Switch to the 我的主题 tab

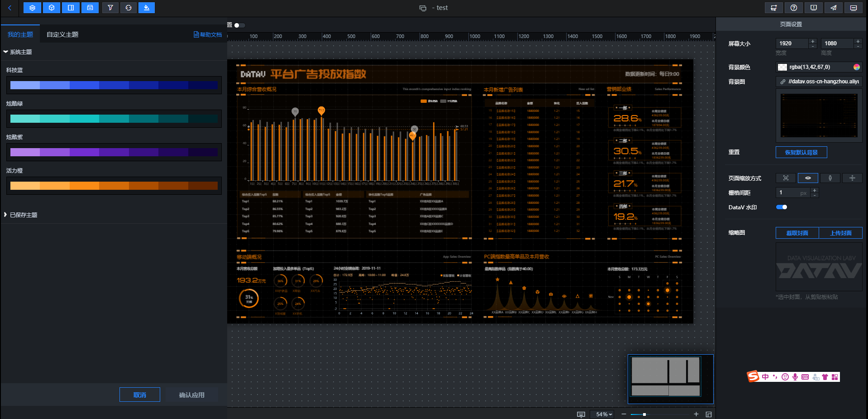point(20,34)
